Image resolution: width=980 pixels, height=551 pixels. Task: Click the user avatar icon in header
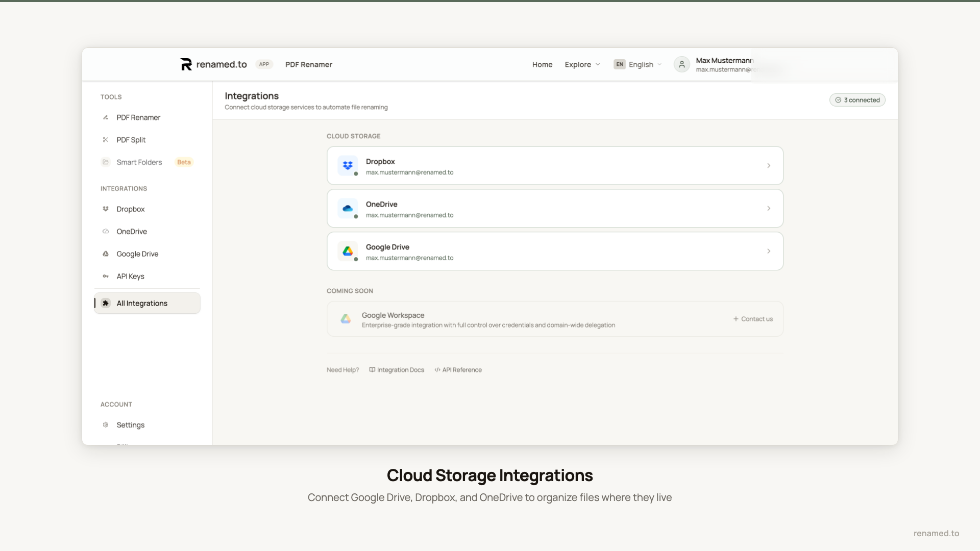point(681,64)
